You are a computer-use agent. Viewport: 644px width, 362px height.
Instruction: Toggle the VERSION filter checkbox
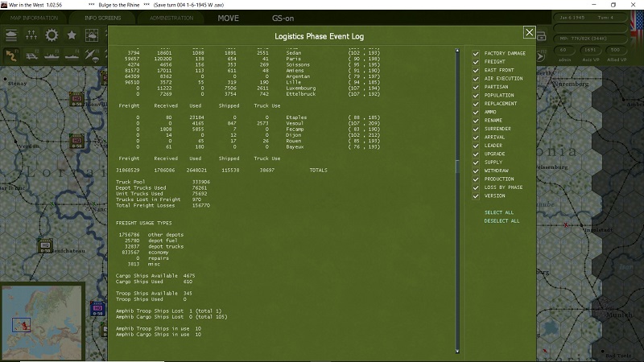(x=476, y=195)
